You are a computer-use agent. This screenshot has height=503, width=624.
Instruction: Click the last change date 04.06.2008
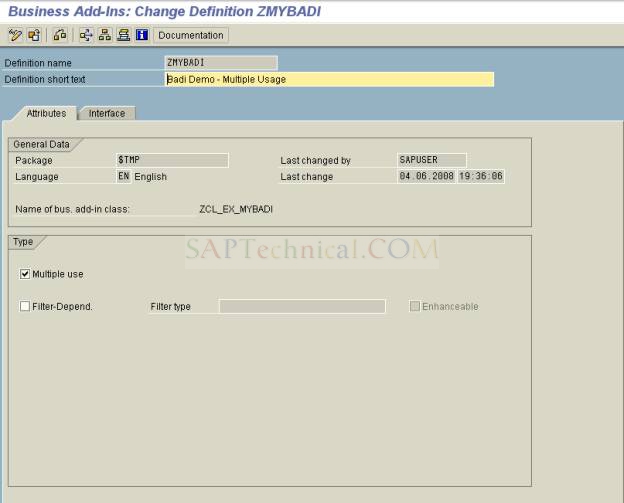point(426,176)
